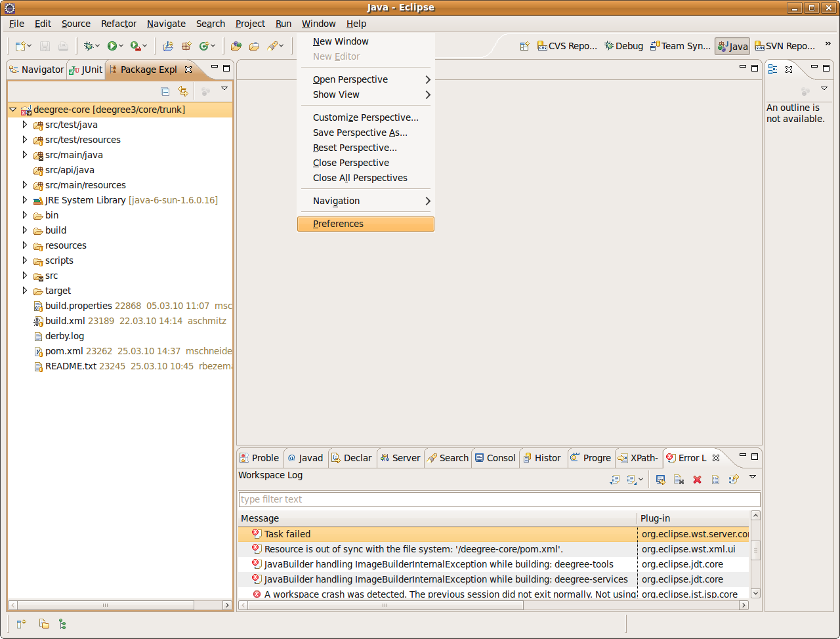Open the Refactor menu

click(119, 24)
